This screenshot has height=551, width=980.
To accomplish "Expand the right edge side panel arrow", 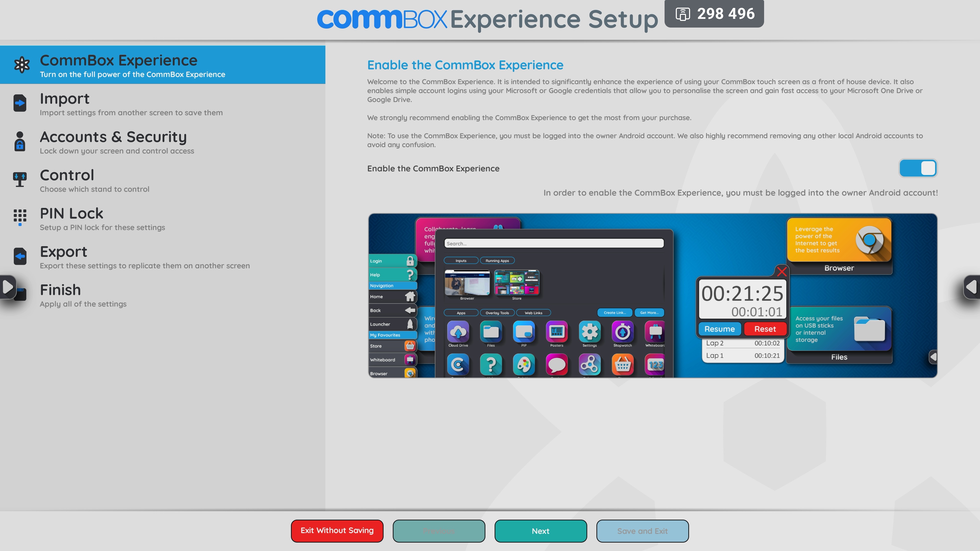I will (972, 287).
